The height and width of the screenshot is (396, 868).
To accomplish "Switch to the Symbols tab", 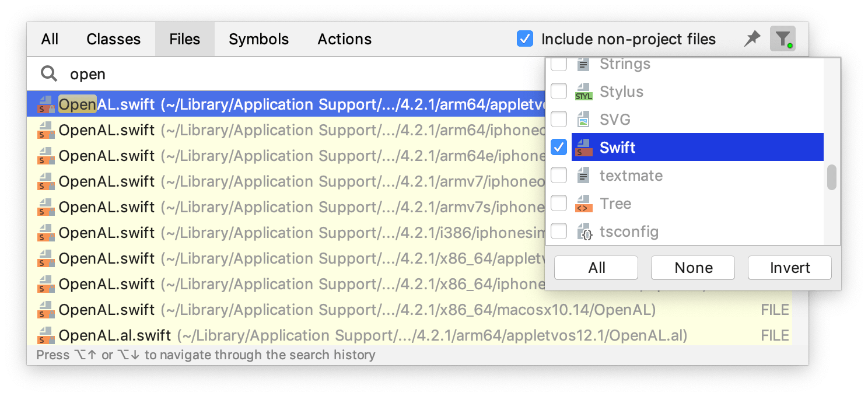I will click(259, 39).
